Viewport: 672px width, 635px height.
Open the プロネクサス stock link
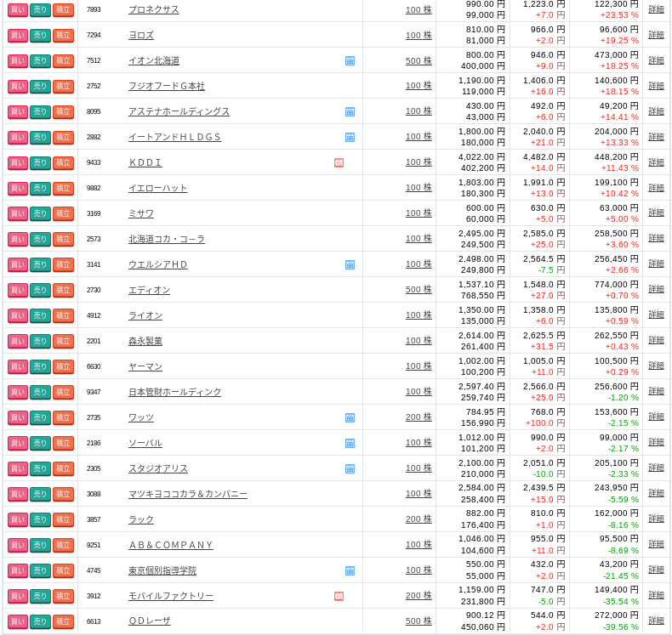click(154, 9)
